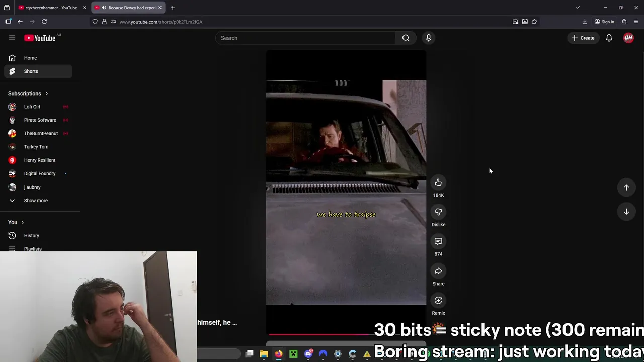Dislike the Short
Viewport: 644px width, 362px height.
point(438,212)
